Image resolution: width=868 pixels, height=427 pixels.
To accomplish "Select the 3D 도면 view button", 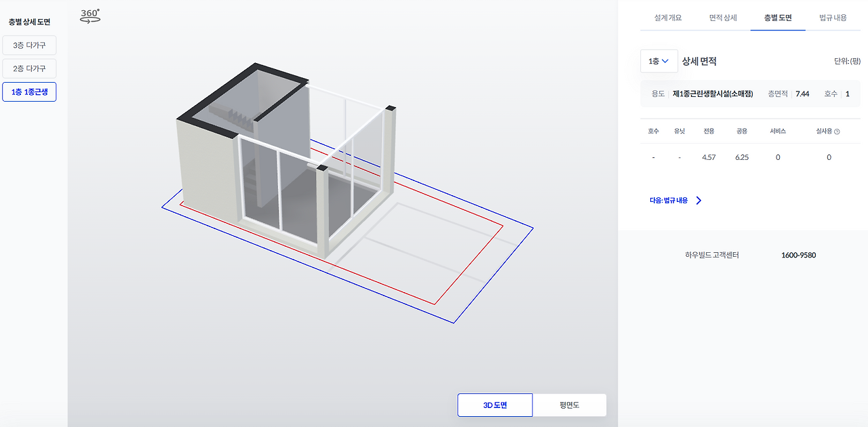I will click(x=495, y=405).
